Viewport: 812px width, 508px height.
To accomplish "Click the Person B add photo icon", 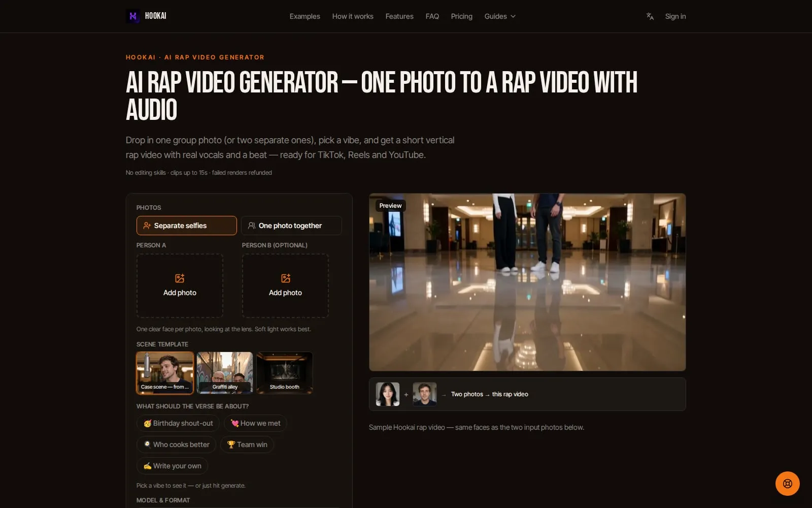I will (286, 278).
